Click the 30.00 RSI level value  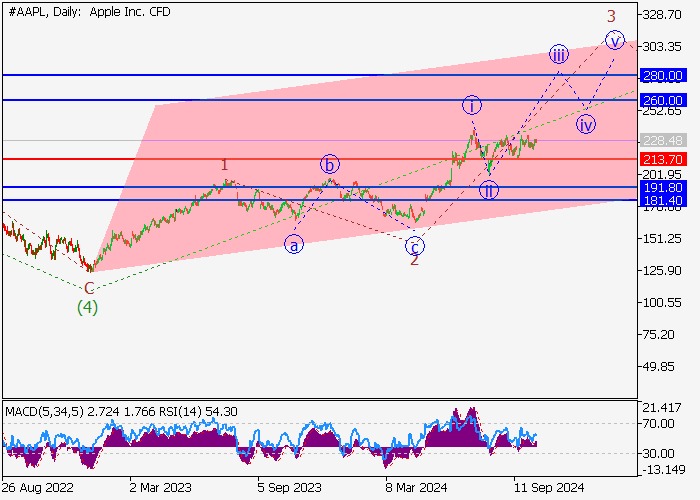(658, 454)
